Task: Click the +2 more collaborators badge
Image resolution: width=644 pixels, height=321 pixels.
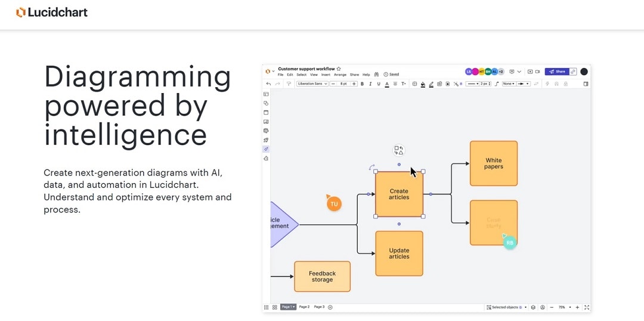Action: 501,72
